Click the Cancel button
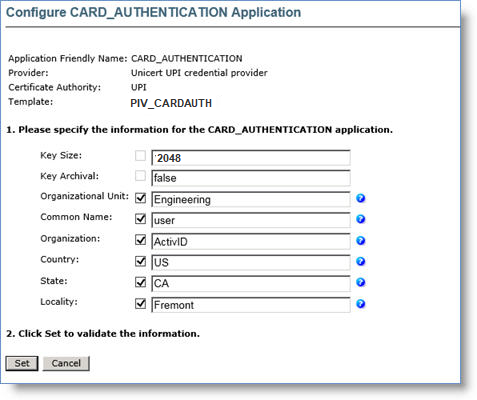477x400 pixels. click(66, 363)
